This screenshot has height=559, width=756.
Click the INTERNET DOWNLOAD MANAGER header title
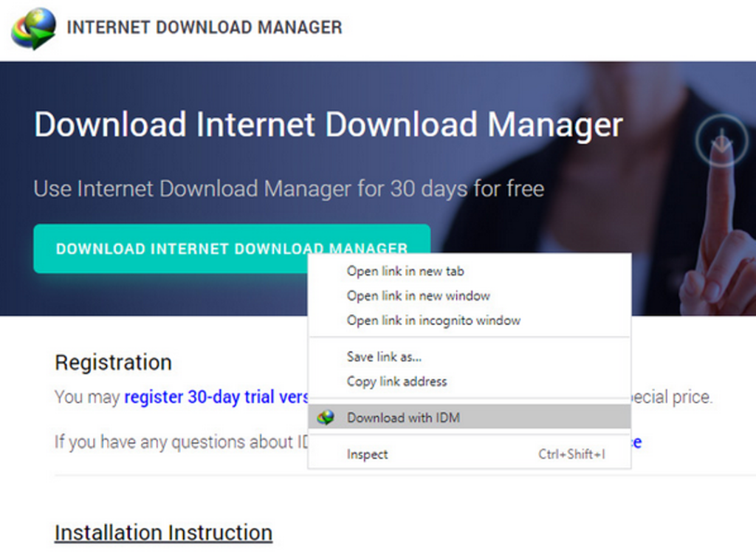(205, 27)
